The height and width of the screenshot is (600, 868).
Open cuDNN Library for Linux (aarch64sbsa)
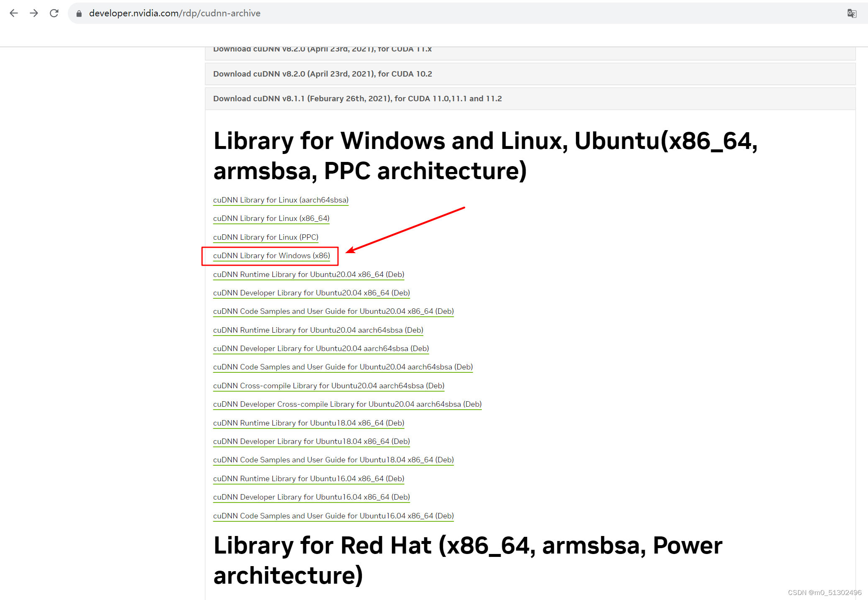280,200
